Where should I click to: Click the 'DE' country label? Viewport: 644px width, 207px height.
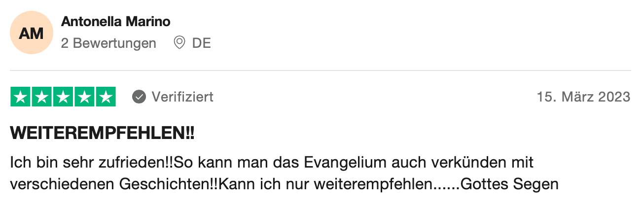pyautogui.click(x=201, y=43)
